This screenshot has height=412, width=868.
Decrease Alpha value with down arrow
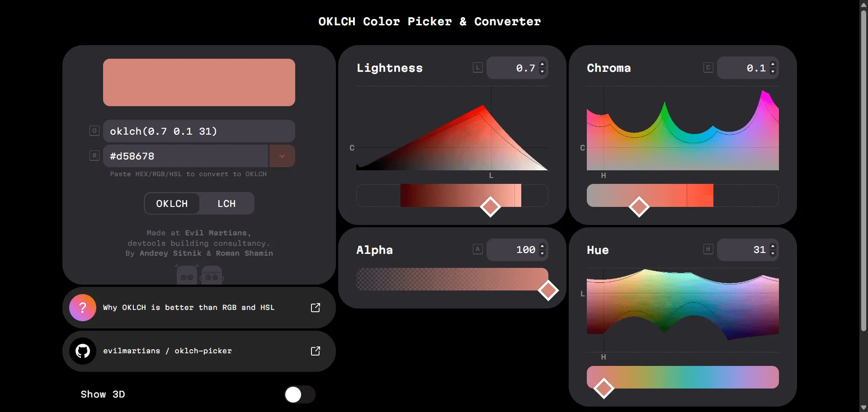(x=542, y=253)
